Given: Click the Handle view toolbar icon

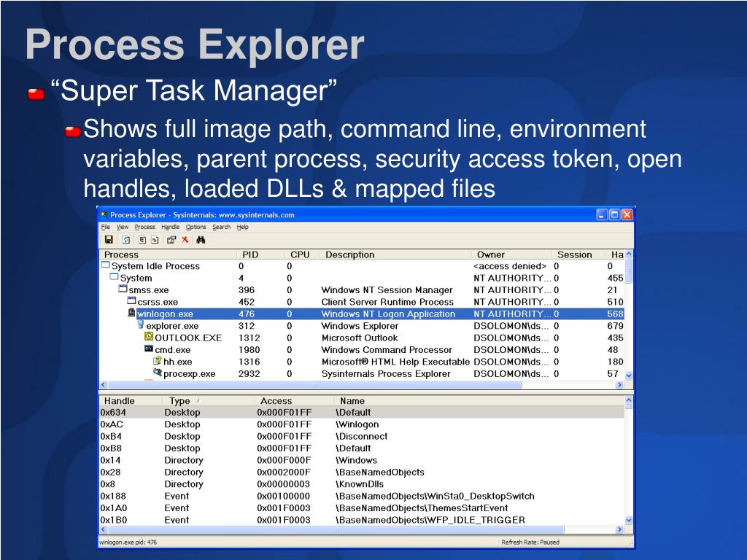Looking at the screenshot, I should (x=155, y=240).
